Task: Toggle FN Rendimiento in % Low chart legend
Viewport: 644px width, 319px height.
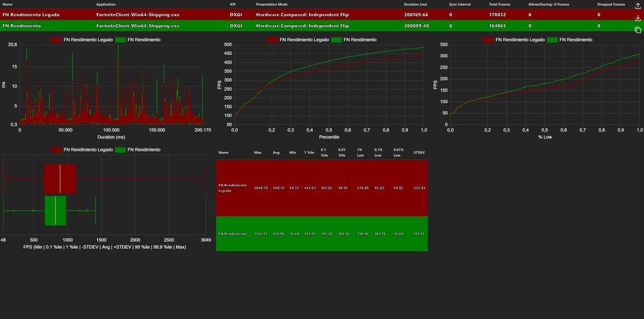Action: coord(569,40)
